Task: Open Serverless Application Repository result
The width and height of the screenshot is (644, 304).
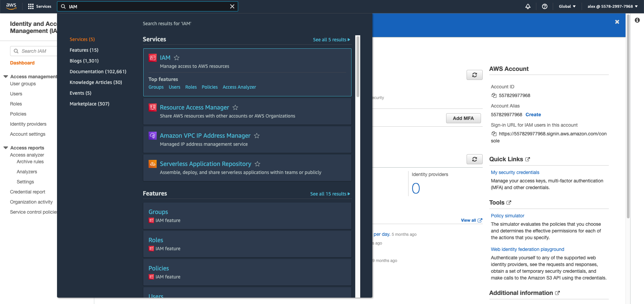Action: [x=206, y=164]
